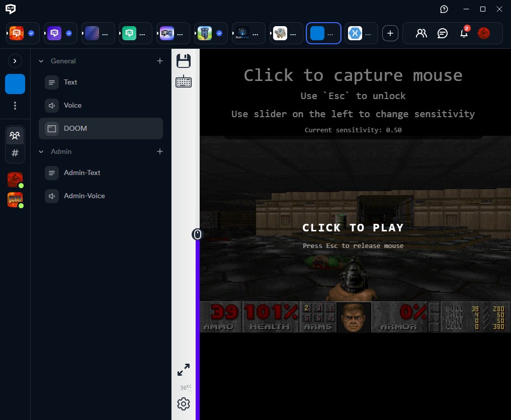Image resolution: width=511 pixels, height=420 pixels.
Task: Expand the left sidebar with the arrow
Action: [15, 61]
